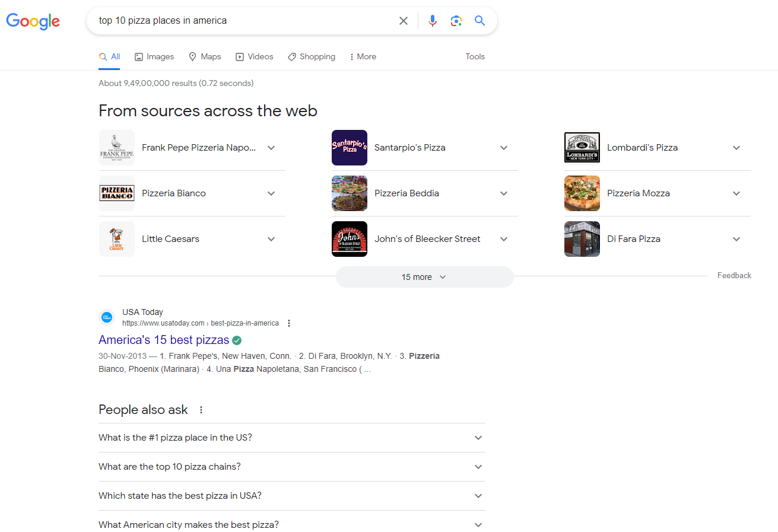Open People also ask options menu
Image resolution: width=778 pixels, height=532 pixels.
coord(201,410)
